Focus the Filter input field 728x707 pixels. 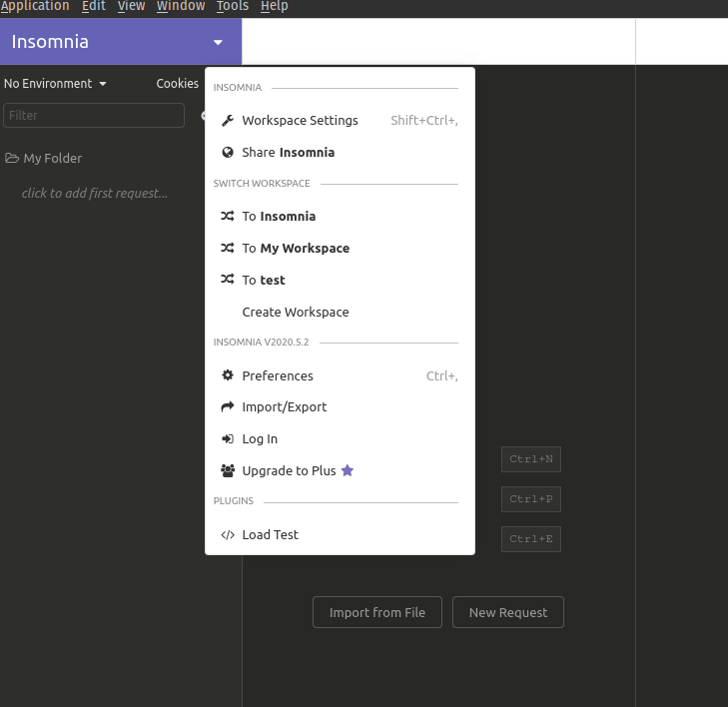[94, 115]
